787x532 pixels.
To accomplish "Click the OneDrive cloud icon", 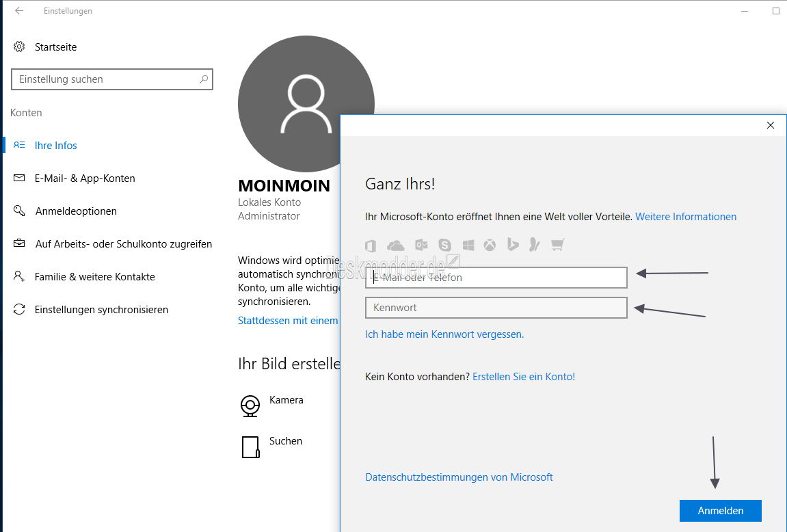I will 395,245.
